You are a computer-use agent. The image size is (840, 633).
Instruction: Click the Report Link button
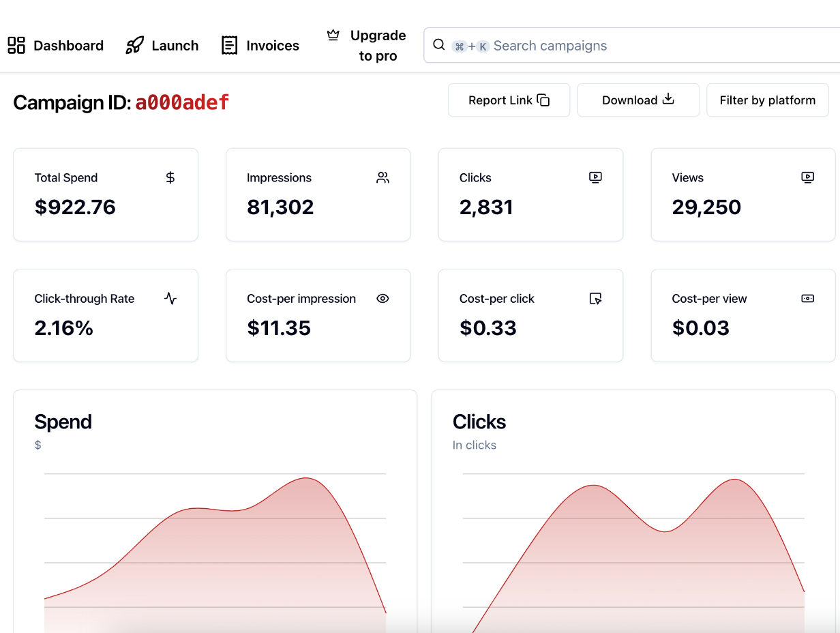pos(509,100)
